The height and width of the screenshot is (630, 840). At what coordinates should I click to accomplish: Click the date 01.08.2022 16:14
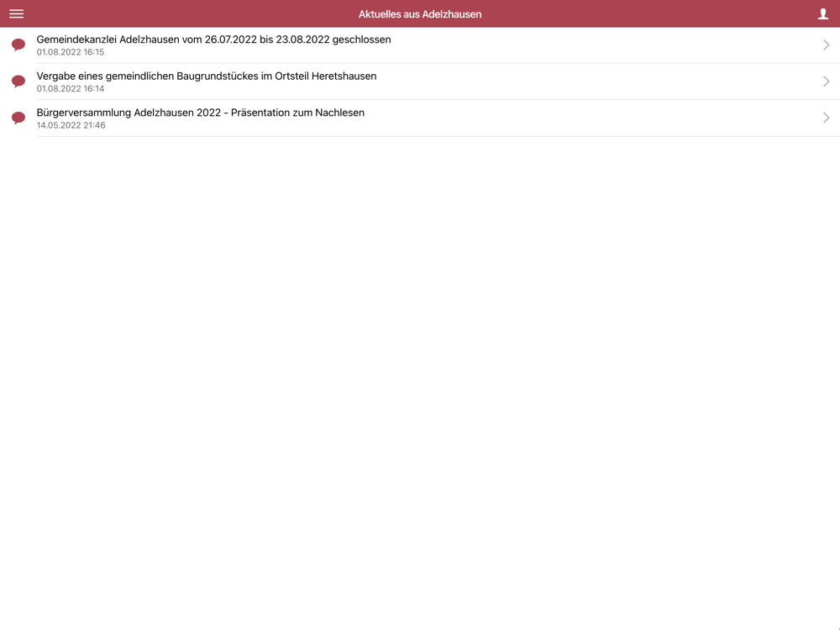(x=71, y=88)
